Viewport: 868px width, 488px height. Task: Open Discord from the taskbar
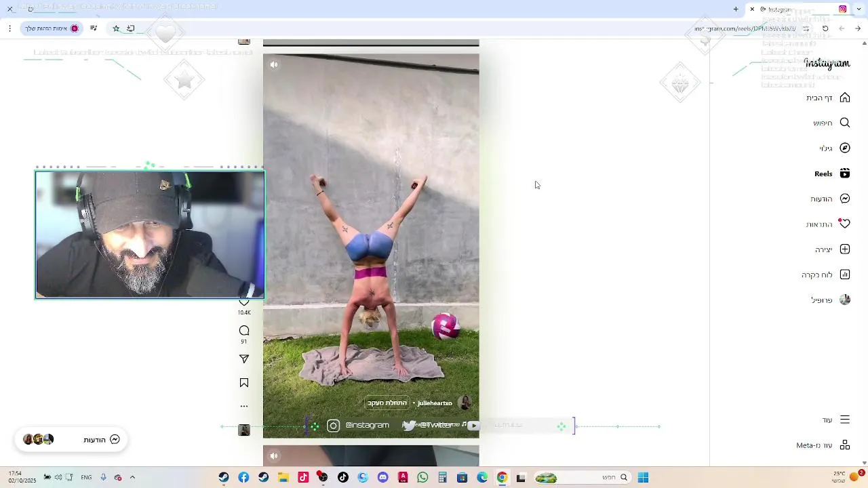[382, 478]
